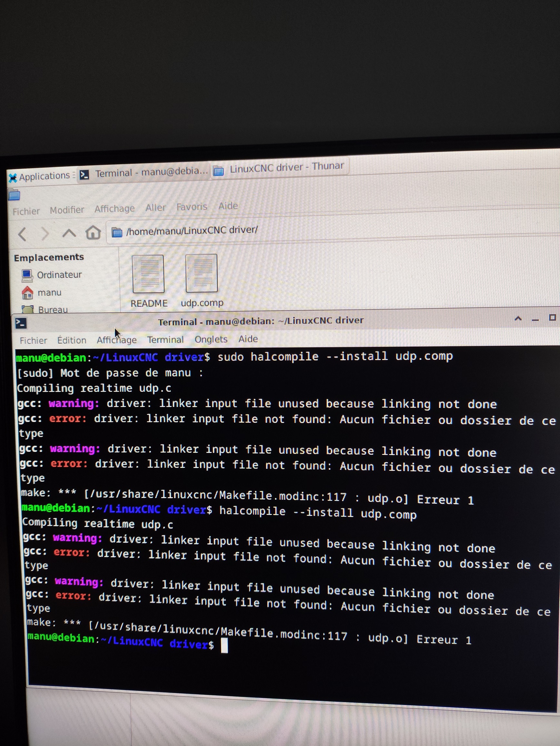Open Terminal Affichage menu
Viewport: 560px width, 746px height.
117,340
